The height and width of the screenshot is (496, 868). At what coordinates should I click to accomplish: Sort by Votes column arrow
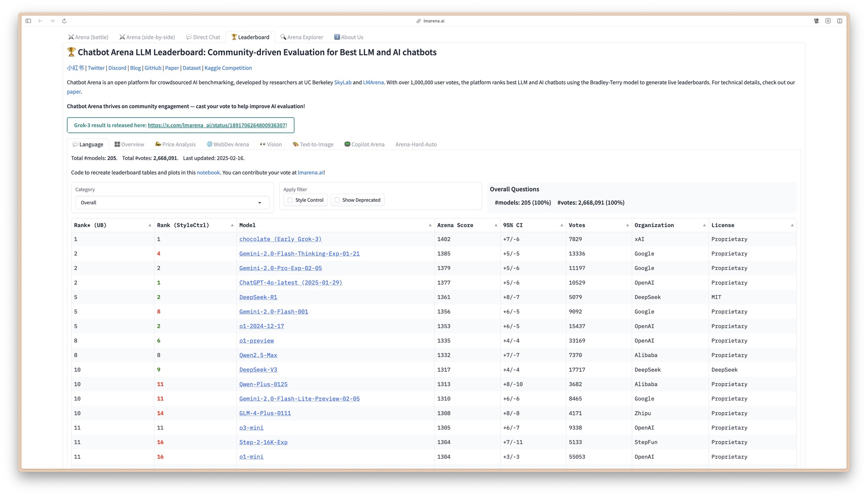click(x=628, y=225)
